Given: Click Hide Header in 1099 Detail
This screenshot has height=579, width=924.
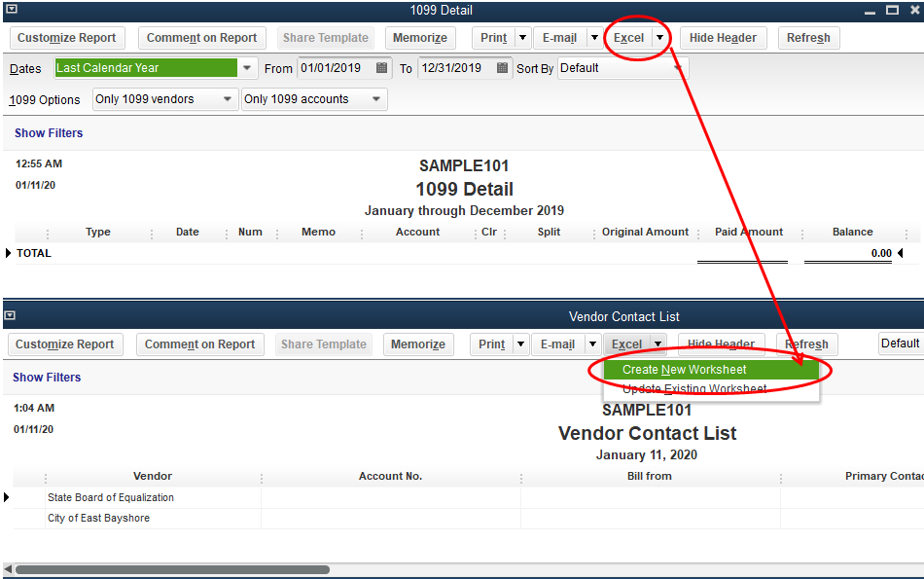Looking at the screenshot, I should pyautogui.click(x=723, y=38).
